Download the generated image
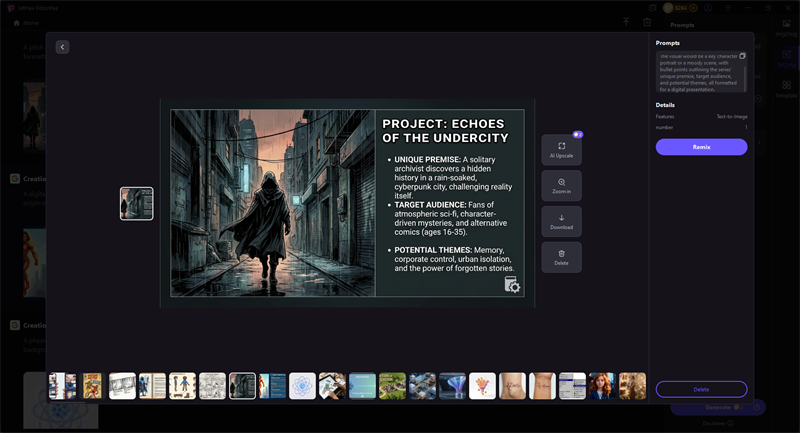 pyautogui.click(x=561, y=221)
